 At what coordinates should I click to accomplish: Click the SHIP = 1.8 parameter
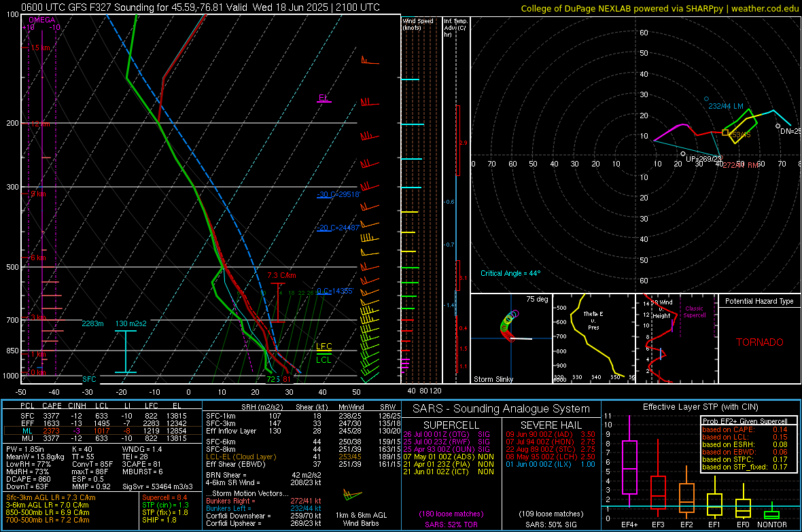pyautogui.click(x=159, y=520)
